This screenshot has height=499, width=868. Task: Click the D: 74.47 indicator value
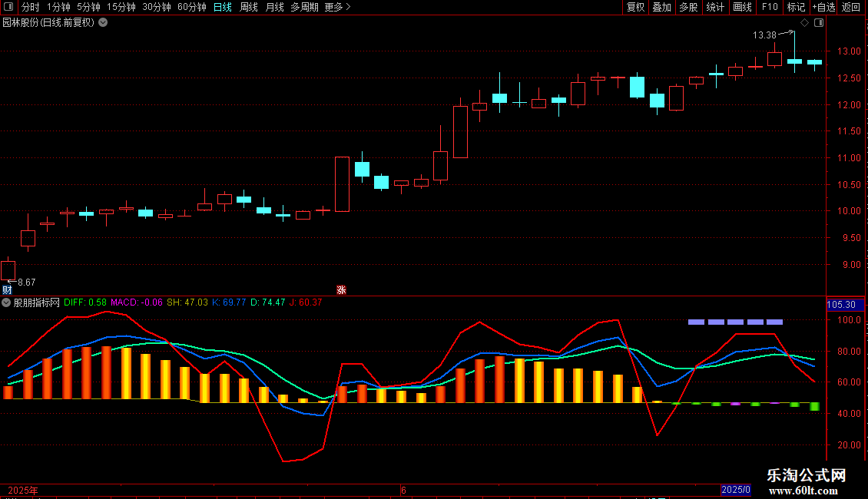click(x=268, y=302)
